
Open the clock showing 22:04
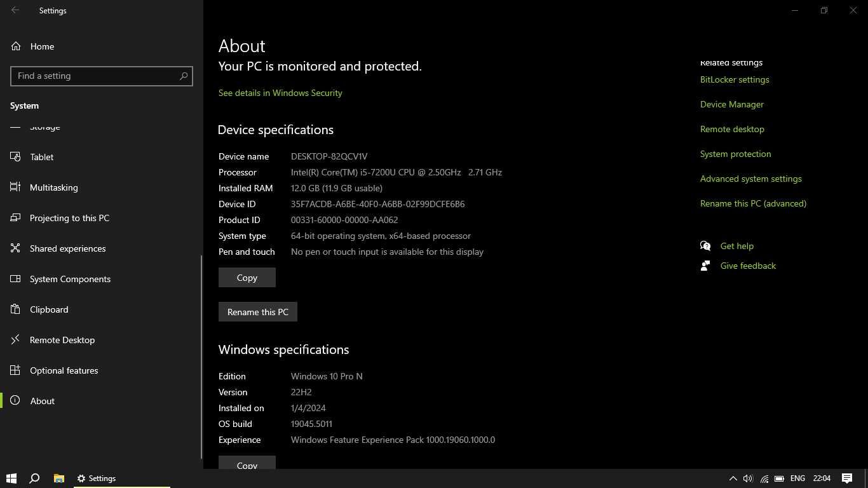pyautogui.click(x=822, y=478)
